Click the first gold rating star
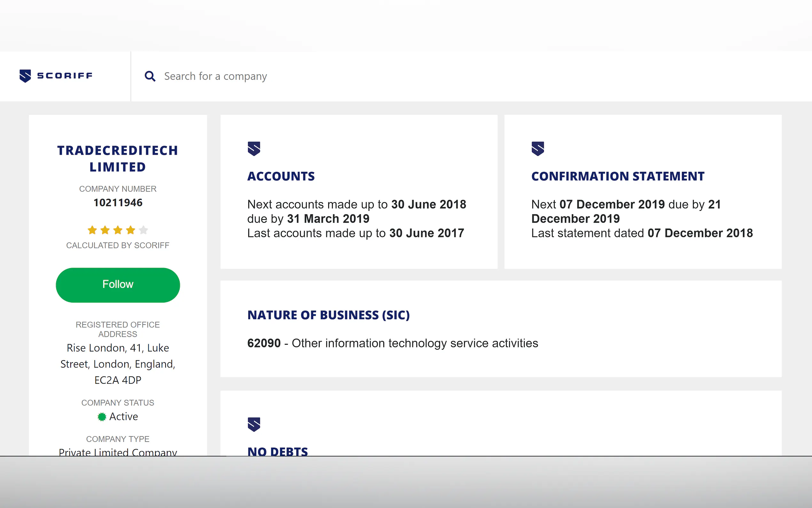812x508 pixels. (x=92, y=230)
